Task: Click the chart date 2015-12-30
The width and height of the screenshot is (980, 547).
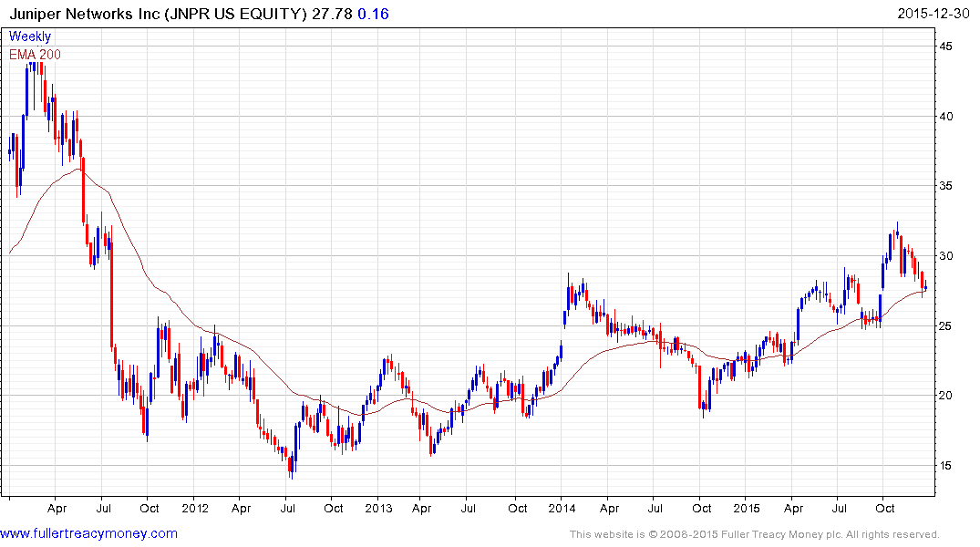Action: coord(934,13)
